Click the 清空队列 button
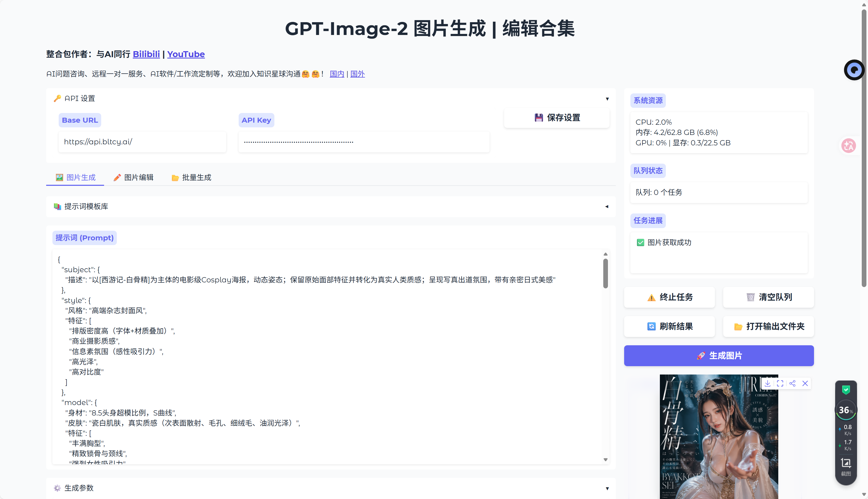The width and height of the screenshot is (868, 499). pos(768,297)
